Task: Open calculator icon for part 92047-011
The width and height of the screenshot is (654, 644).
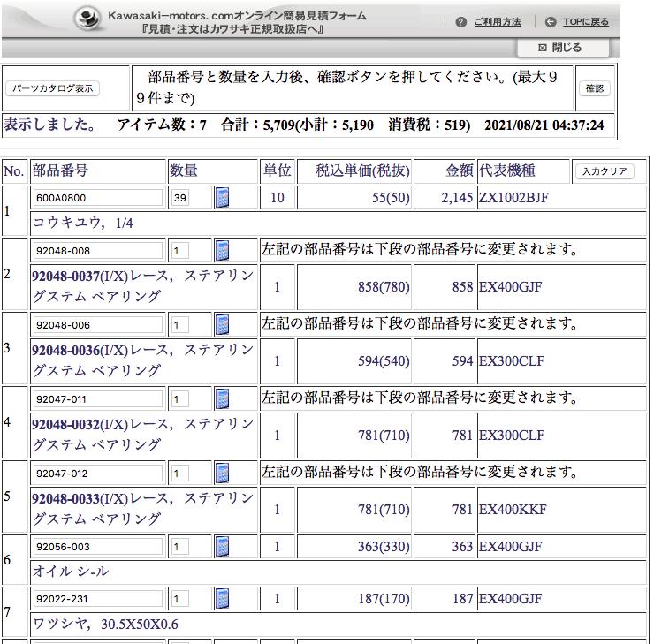Action: (222, 398)
